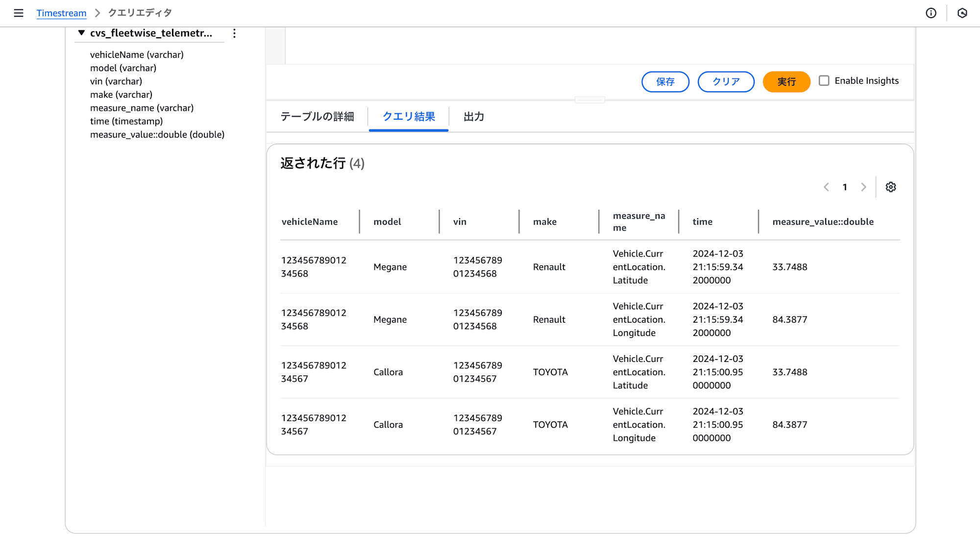Click the measure_value::double column header
Image resolution: width=980 pixels, height=537 pixels.
823,222
